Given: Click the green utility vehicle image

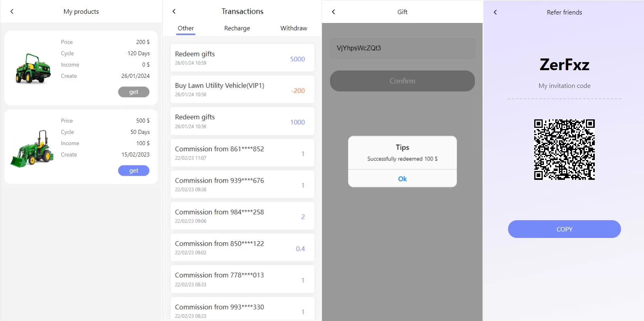Looking at the screenshot, I should point(33,68).
